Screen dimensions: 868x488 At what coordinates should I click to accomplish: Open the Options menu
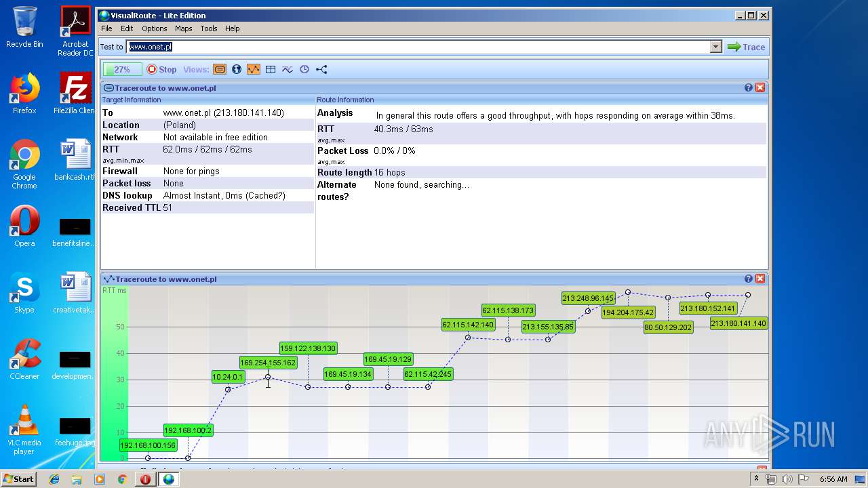[154, 28]
